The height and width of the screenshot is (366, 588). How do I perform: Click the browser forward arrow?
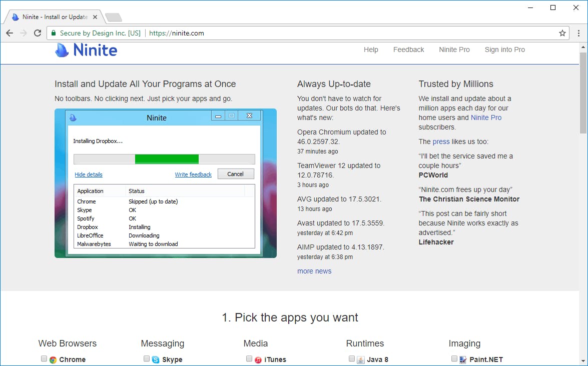pos(23,33)
